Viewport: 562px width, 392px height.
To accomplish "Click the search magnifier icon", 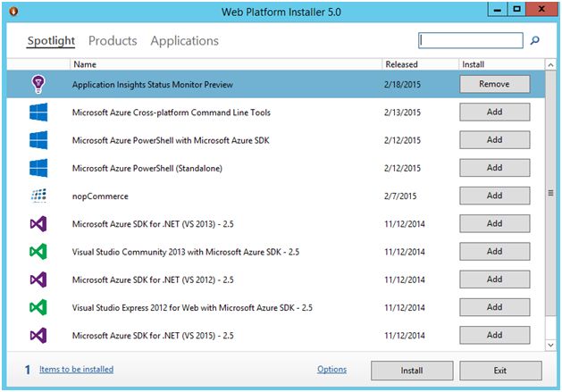I will (x=535, y=40).
